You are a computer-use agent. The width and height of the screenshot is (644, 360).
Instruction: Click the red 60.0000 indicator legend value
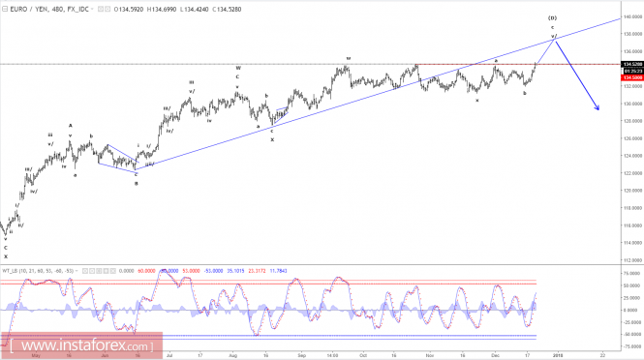tap(146, 271)
